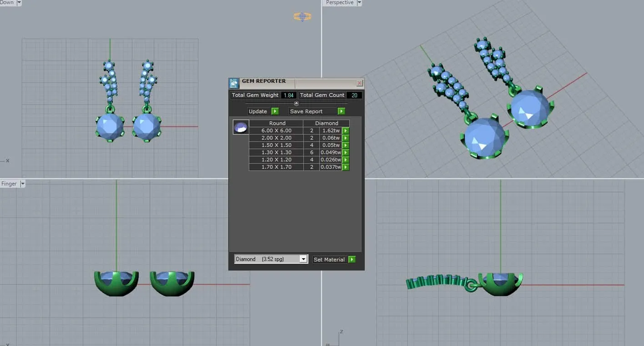
Task: Click the Gem Reporter logo icon
Action: click(234, 83)
